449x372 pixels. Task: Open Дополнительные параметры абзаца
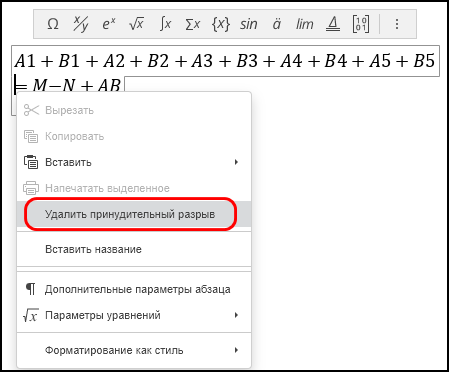point(134,289)
